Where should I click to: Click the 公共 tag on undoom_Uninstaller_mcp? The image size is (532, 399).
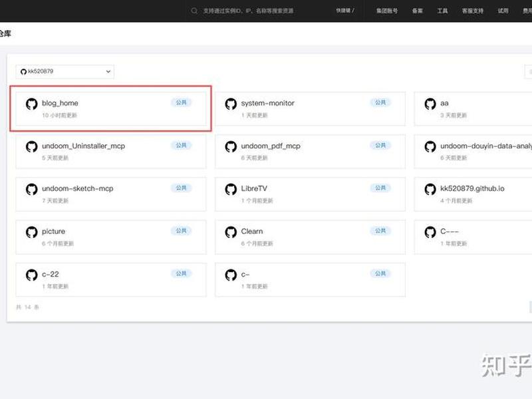pyautogui.click(x=181, y=145)
